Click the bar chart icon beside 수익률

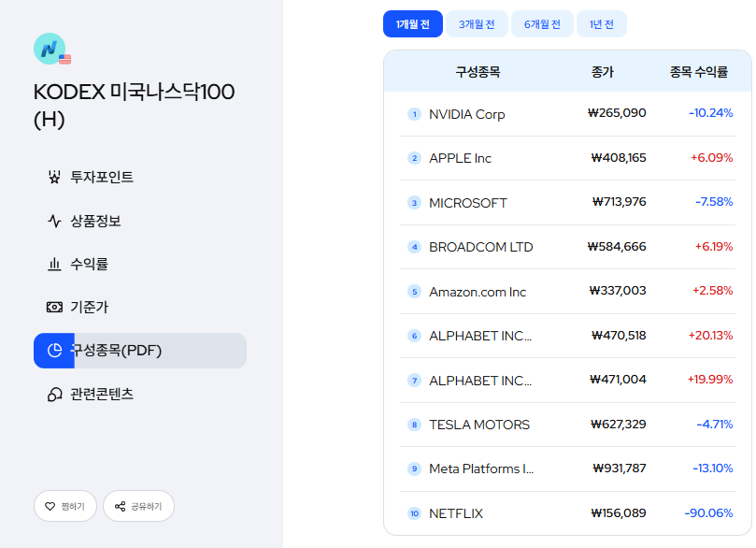[x=54, y=264]
